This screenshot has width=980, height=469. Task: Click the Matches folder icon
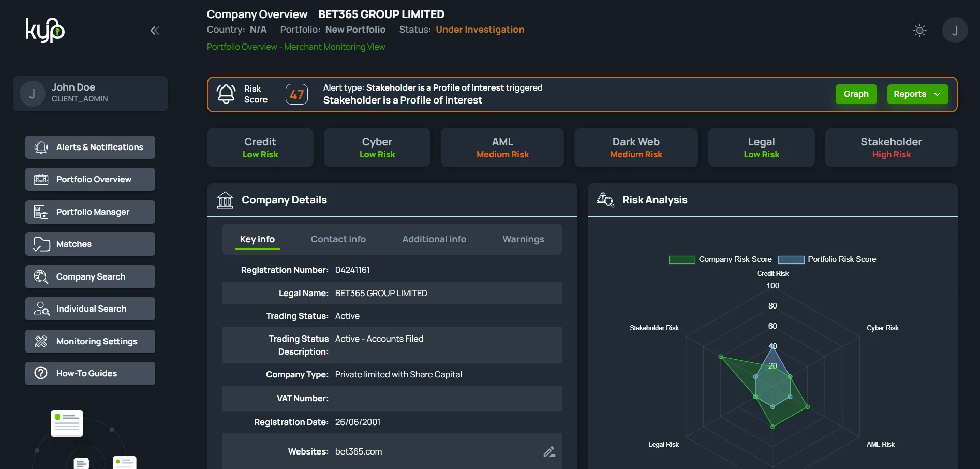pos(41,244)
